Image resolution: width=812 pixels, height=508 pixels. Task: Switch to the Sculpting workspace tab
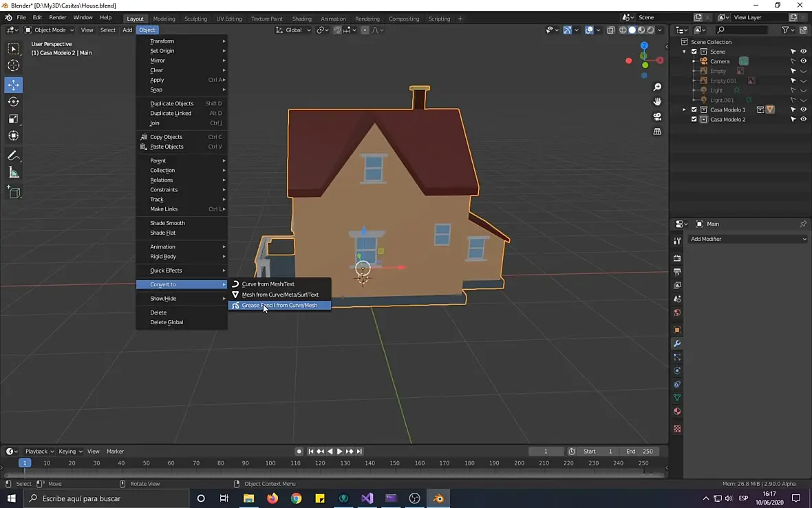195,19
